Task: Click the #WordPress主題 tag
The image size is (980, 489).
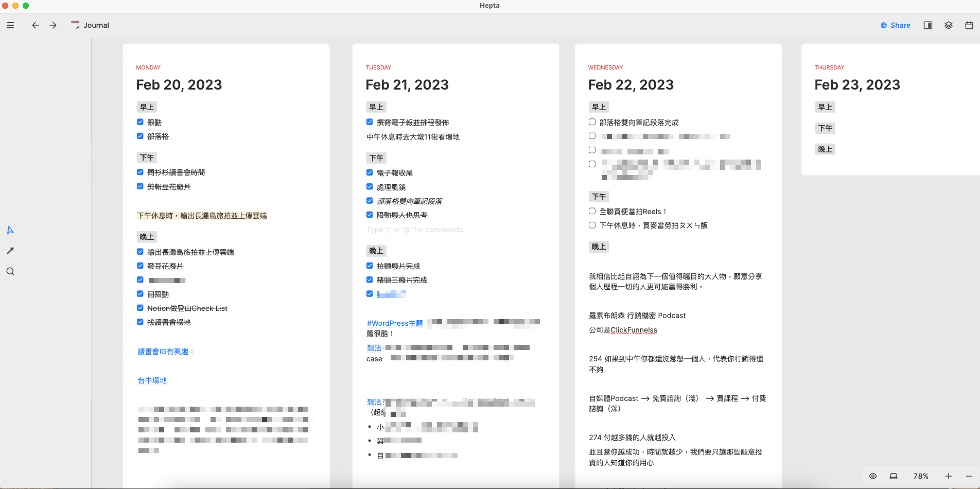Action: point(394,323)
